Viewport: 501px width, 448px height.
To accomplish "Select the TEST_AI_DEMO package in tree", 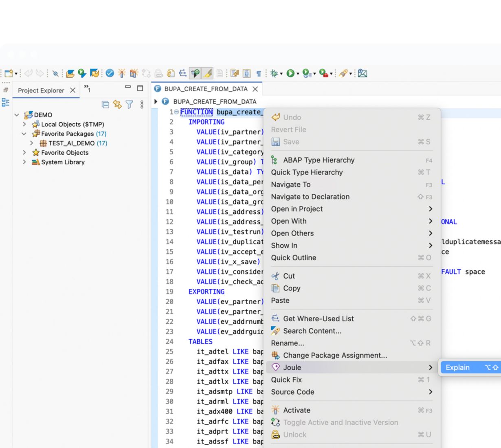I will (71, 143).
